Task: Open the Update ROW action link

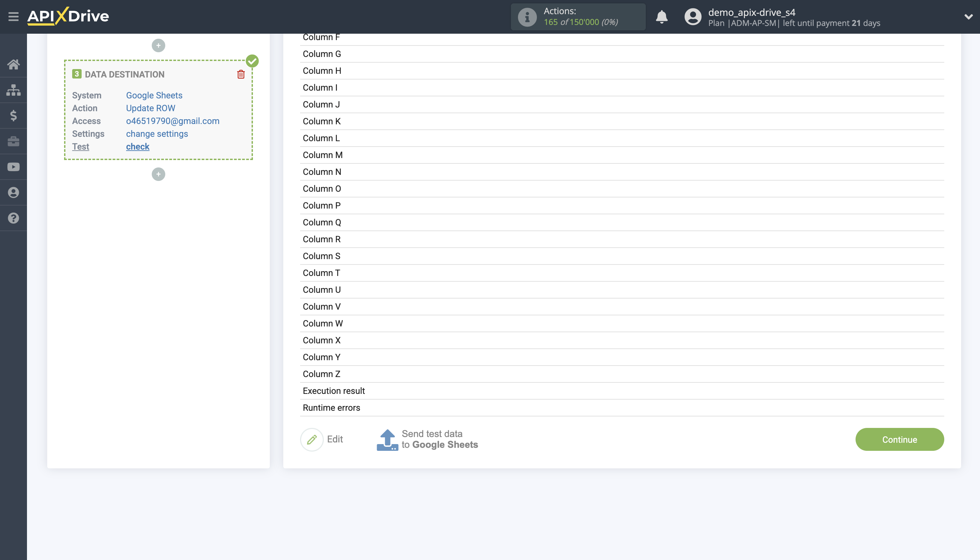Action: click(x=150, y=108)
